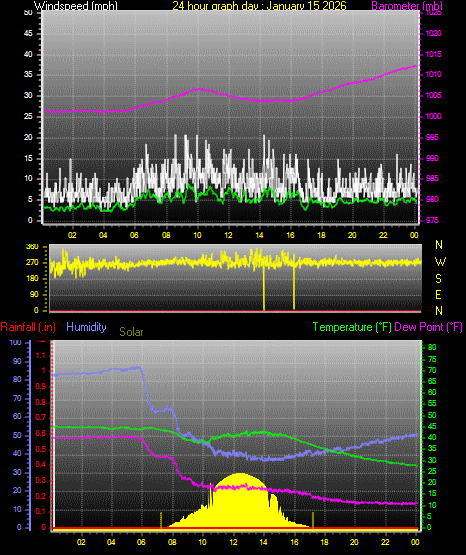The image size is (466, 555).
Task: Click windspeed axis value "15"
Action: [x=28, y=158]
